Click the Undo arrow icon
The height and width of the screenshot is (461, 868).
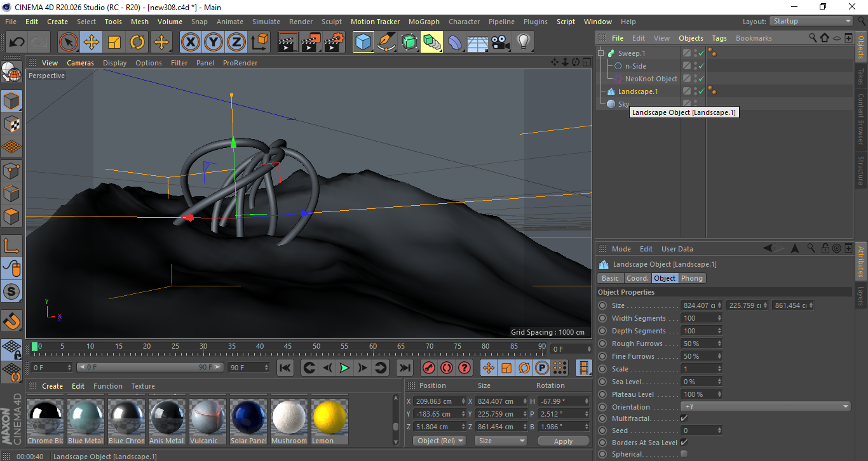(x=17, y=43)
